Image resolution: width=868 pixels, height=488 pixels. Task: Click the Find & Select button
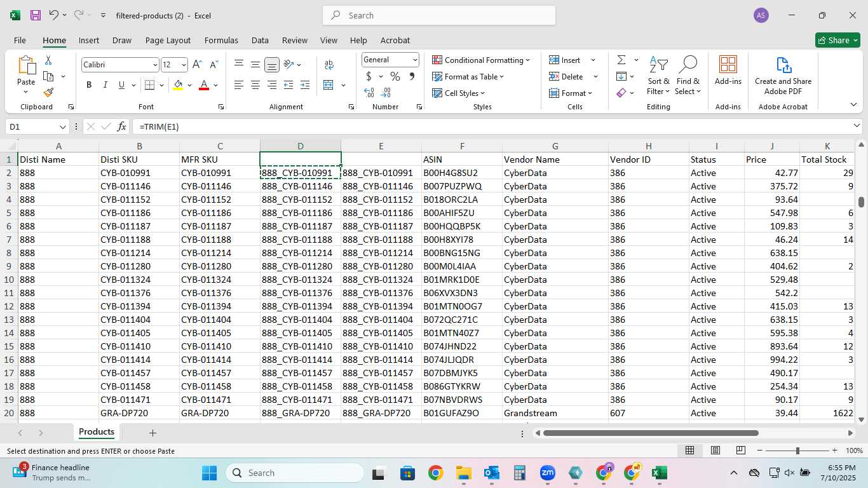(688, 75)
